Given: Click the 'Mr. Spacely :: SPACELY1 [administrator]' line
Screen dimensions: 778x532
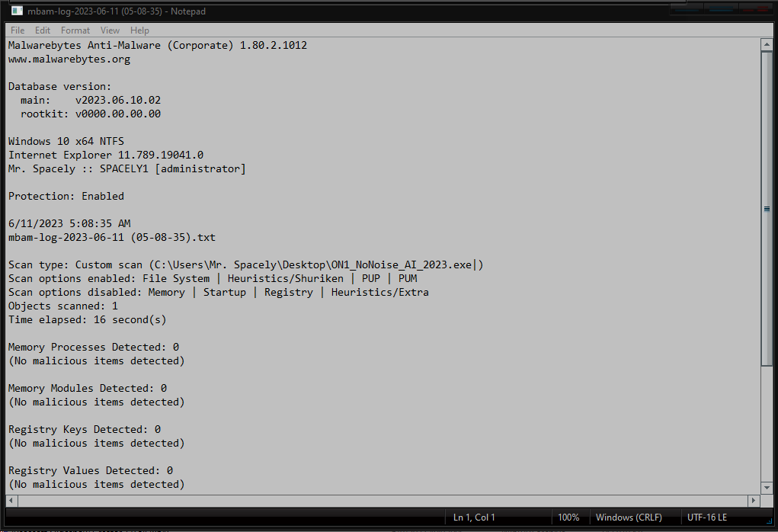Looking at the screenshot, I should 127,168.
